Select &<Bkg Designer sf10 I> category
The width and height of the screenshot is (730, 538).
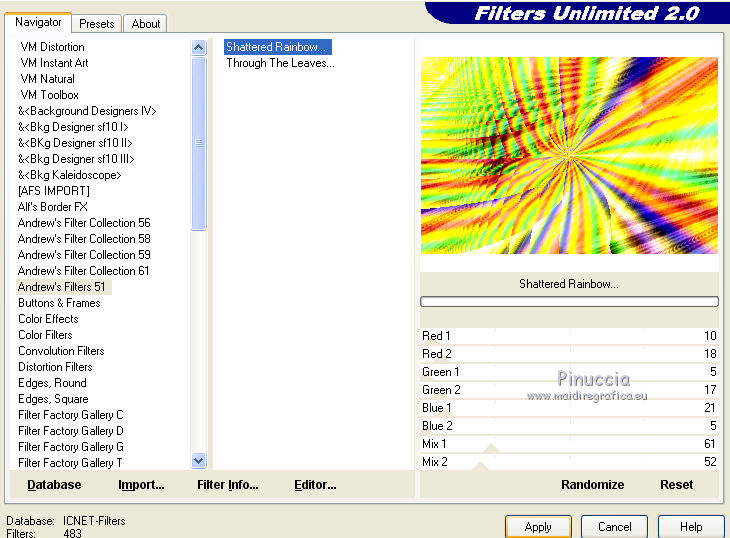coord(73,127)
